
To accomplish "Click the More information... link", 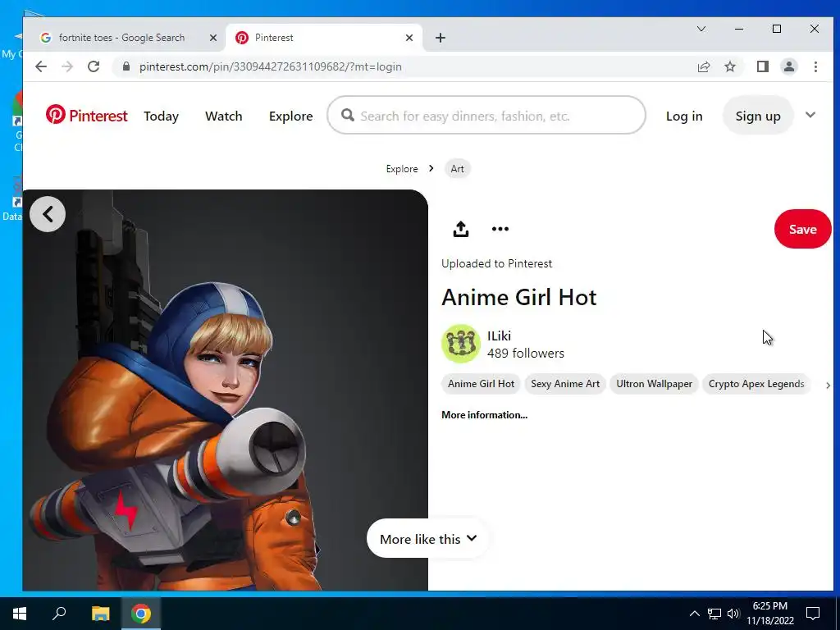I will pos(484,414).
